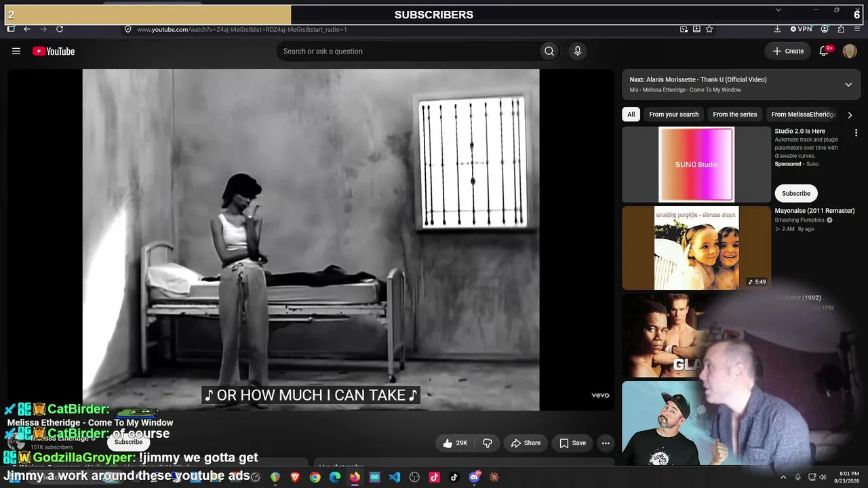
Task: Open the Smashing Pumpkins channel link
Action: coord(800,220)
